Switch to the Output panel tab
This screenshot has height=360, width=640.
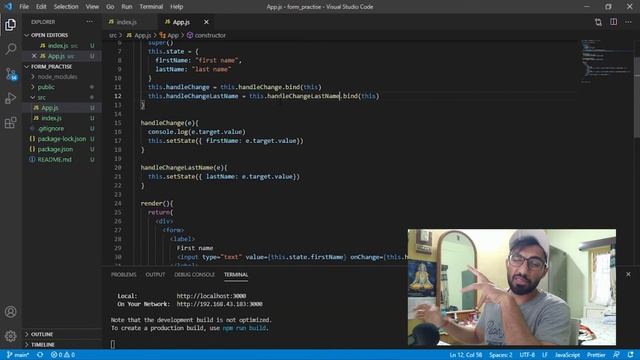155,275
